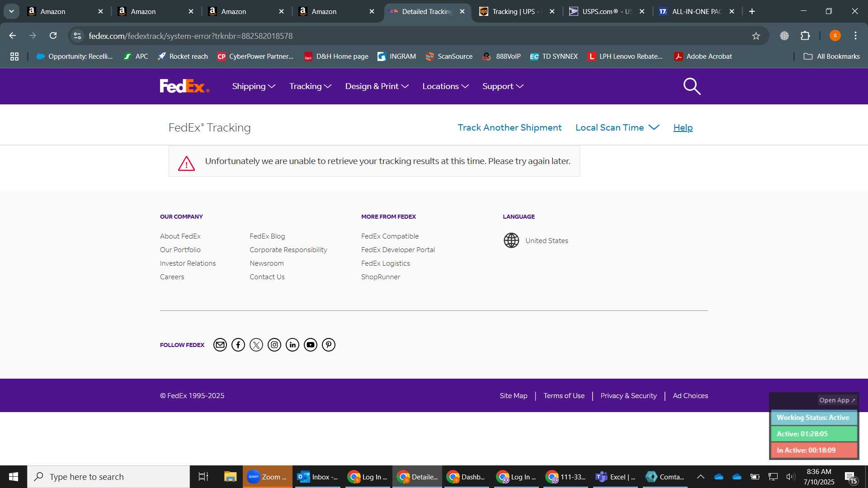Open Site Map link
868x488 pixels.
pos(513,395)
